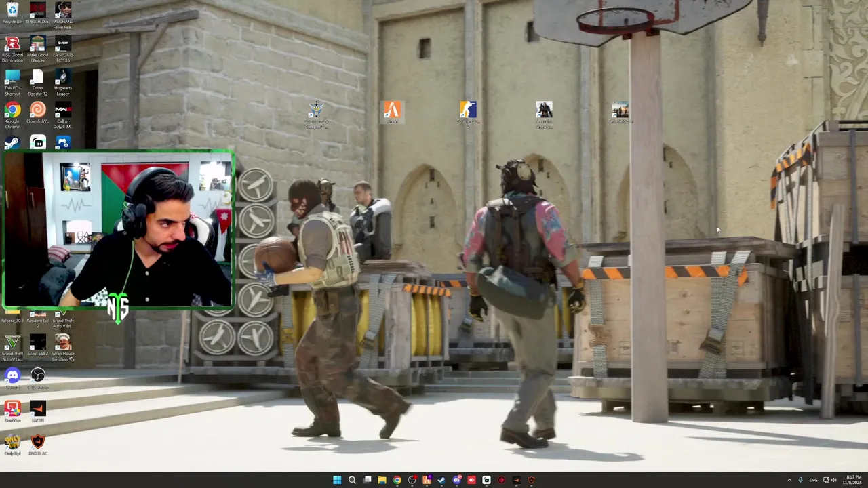Open the PlayStation controller app shortcut
The image size is (868, 488).
tap(63, 142)
